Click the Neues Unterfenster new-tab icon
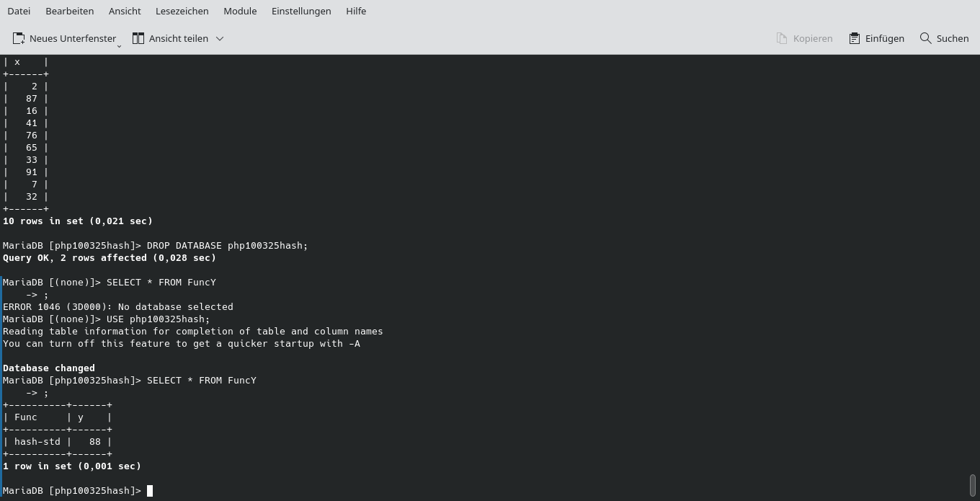 point(19,38)
